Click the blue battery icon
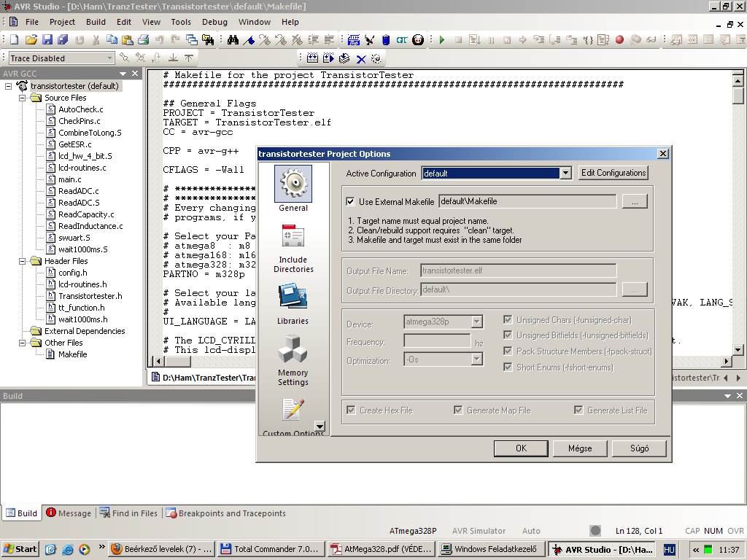 coord(386,40)
